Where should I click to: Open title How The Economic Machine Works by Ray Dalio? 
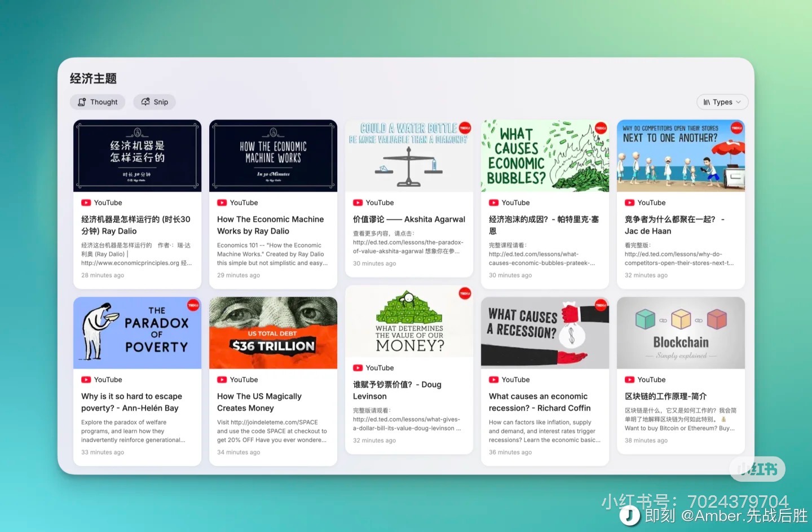(271, 225)
